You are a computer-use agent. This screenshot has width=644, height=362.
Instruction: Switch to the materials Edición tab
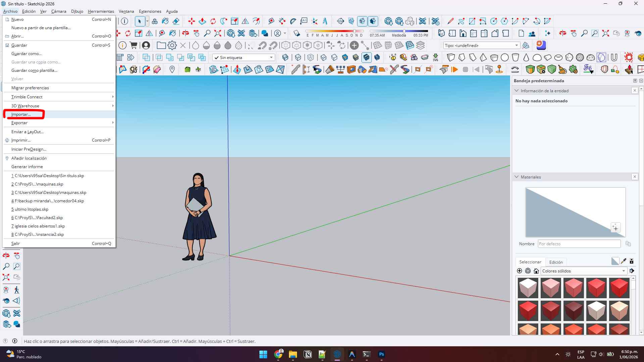click(x=556, y=262)
